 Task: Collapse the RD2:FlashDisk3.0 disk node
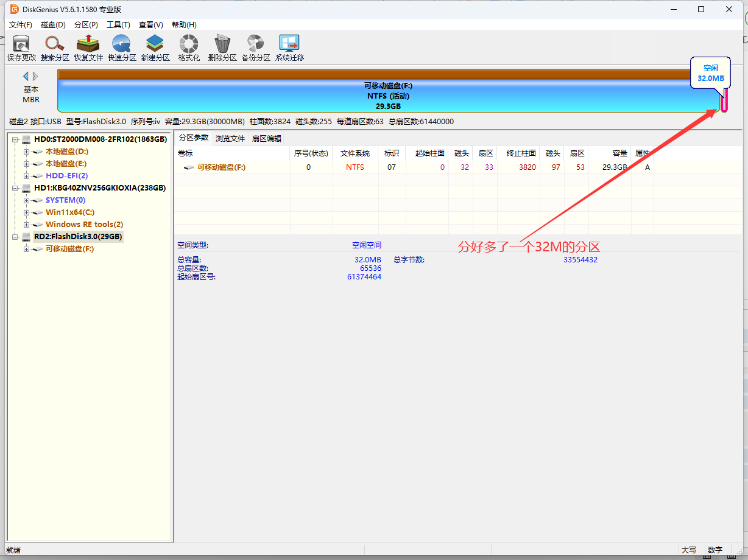(15, 237)
